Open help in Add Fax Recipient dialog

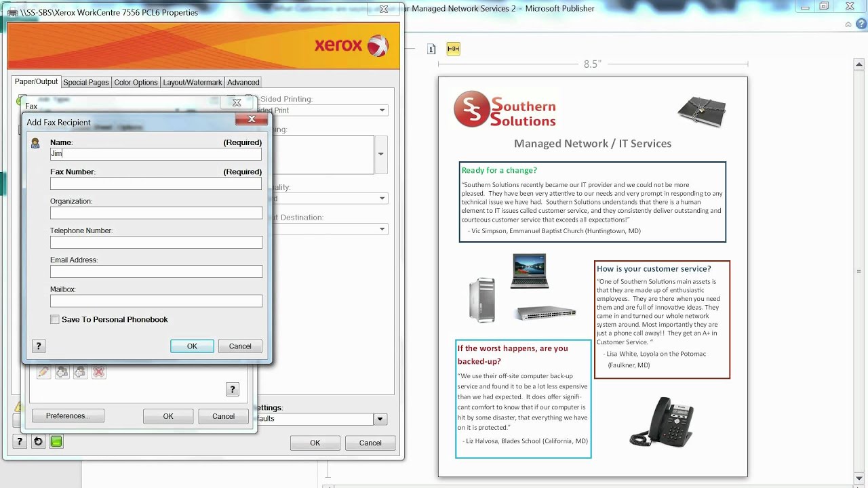[x=39, y=346]
